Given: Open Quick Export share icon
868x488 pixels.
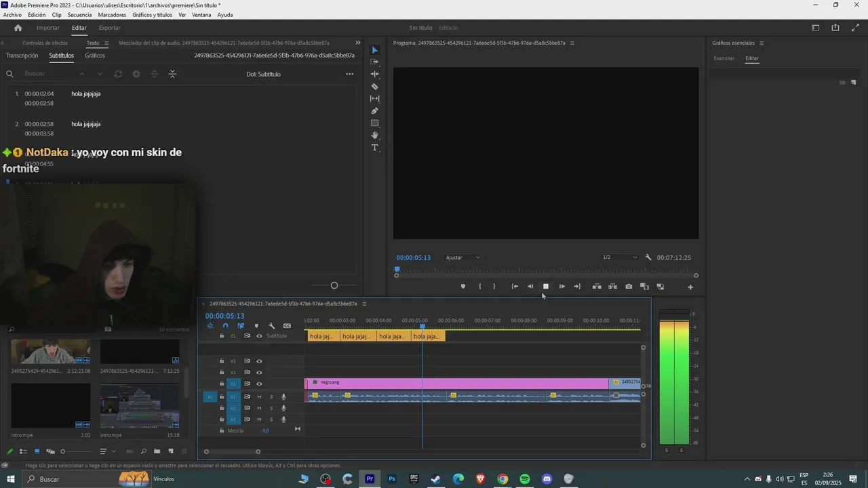Looking at the screenshot, I should [x=835, y=28].
